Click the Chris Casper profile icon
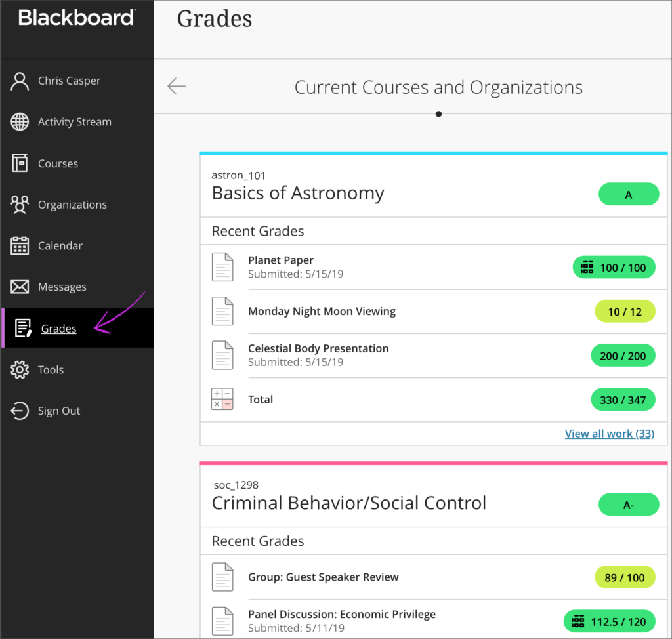This screenshot has height=639, width=672. [x=20, y=81]
